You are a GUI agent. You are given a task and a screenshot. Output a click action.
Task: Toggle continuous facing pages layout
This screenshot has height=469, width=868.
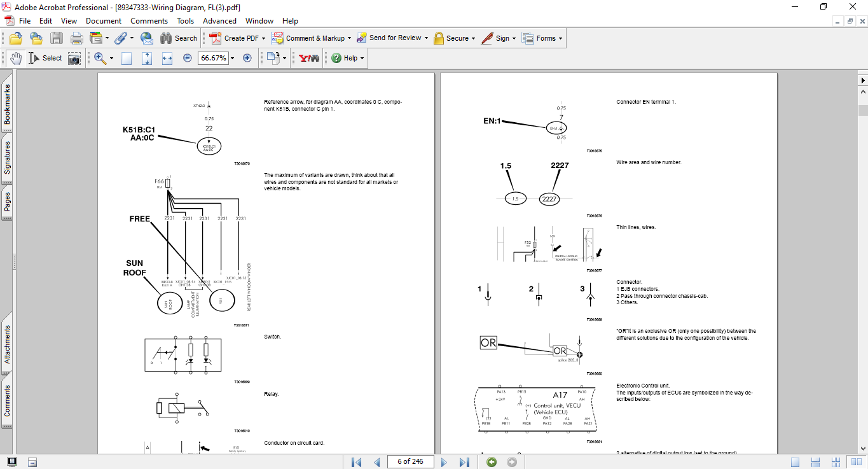(835, 462)
